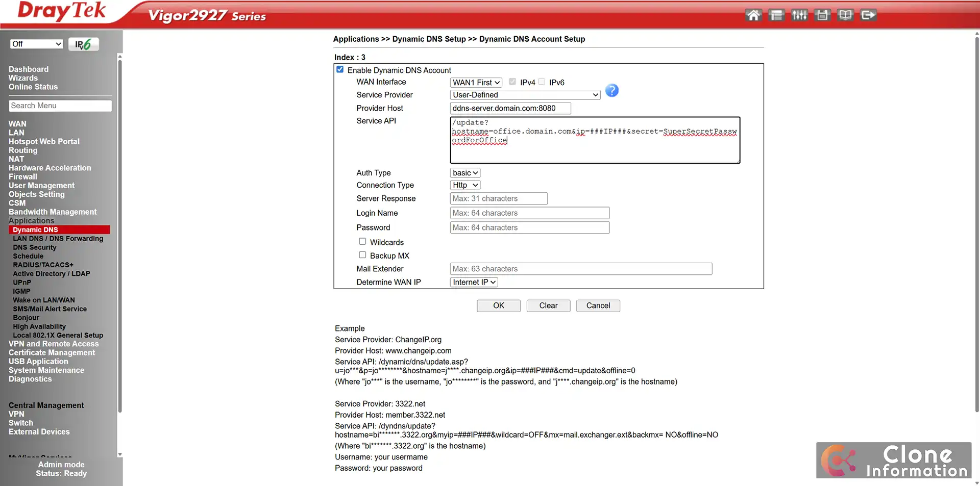Focus the Login Name input field
The width and height of the screenshot is (980, 486).
coord(529,213)
